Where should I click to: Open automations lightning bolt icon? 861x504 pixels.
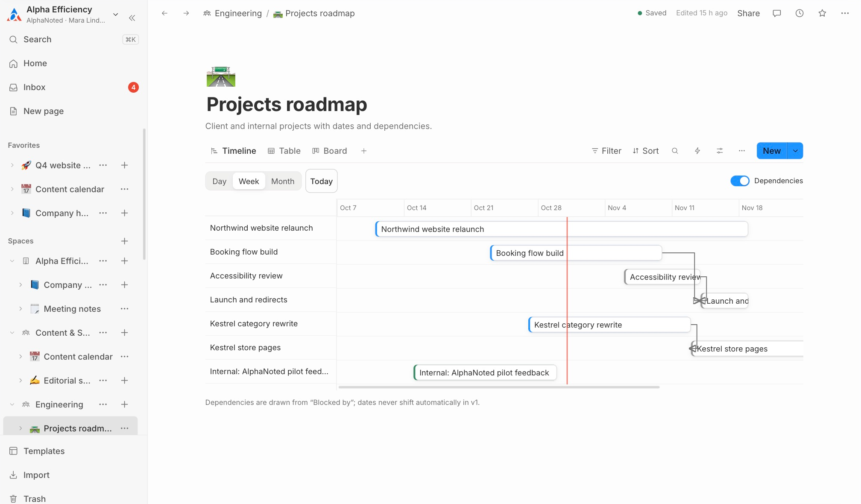pos(697,151)
